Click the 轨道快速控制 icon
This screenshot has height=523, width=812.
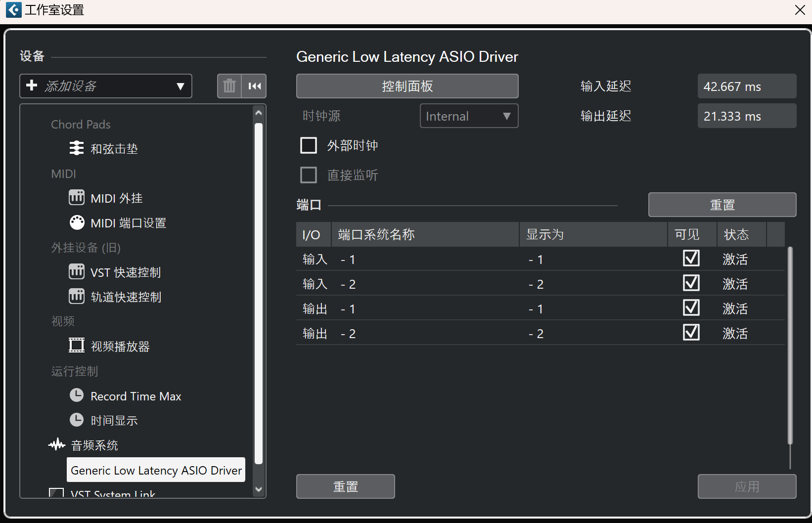(77, 296)
